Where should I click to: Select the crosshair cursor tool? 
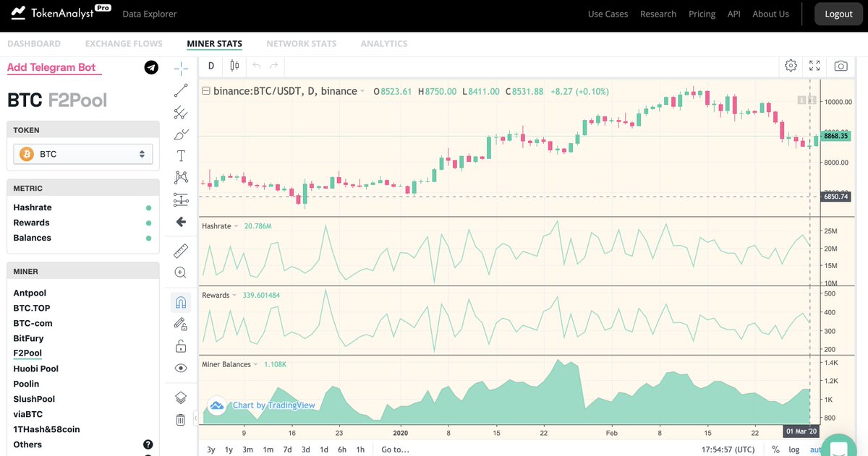pos(181,68)
